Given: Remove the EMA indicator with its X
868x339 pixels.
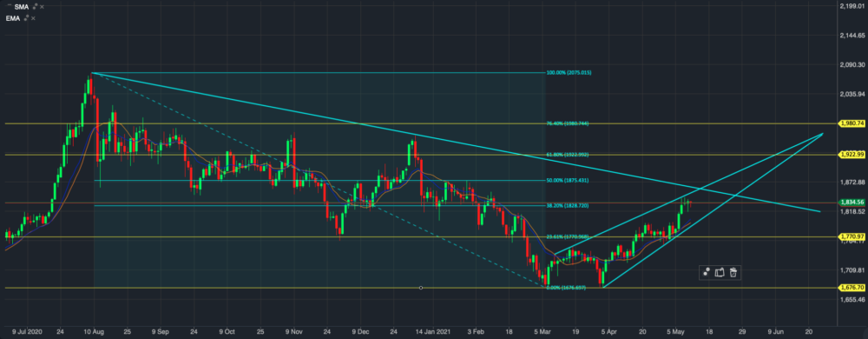Looking at the screenshot, I should pos(33,18).
